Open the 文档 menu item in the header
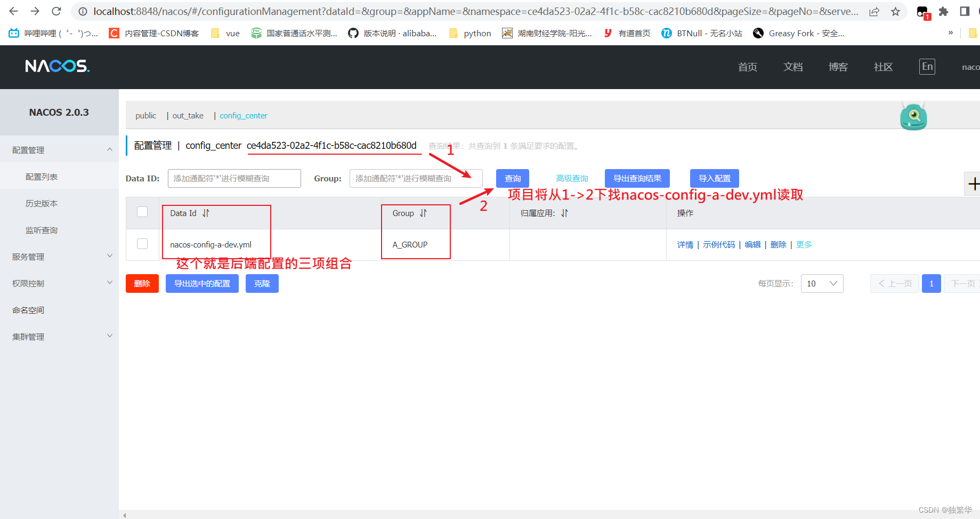 click(793, 67)
